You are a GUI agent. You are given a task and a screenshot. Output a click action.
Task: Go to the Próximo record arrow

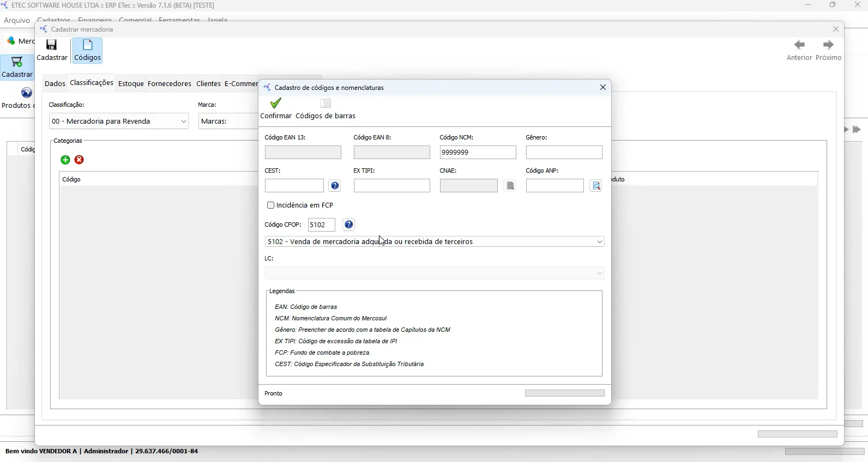pos(829,50)
